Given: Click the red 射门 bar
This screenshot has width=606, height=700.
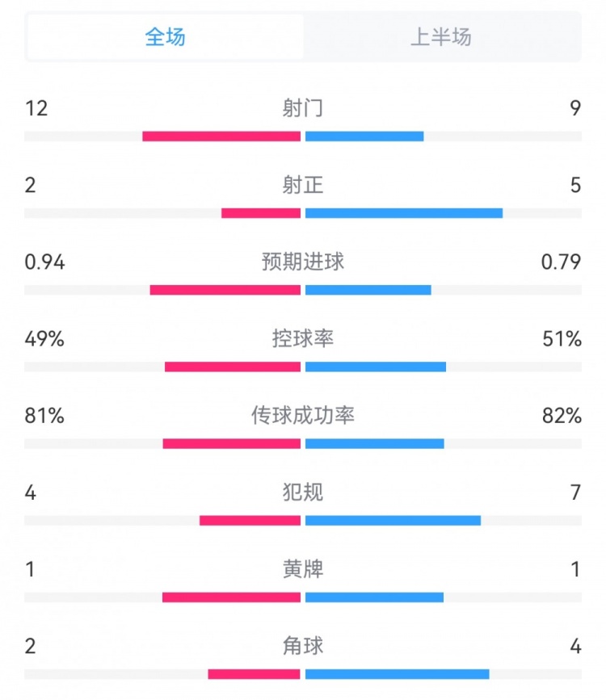Looking at the screenshot, I should pyautogui.click(x=221, y=136).
